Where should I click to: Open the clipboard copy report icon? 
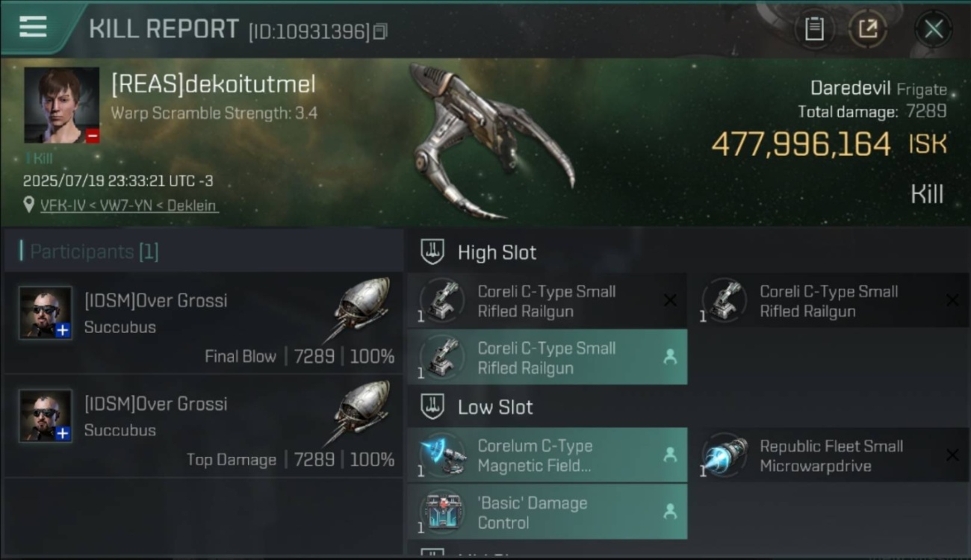tap(814, 29)
